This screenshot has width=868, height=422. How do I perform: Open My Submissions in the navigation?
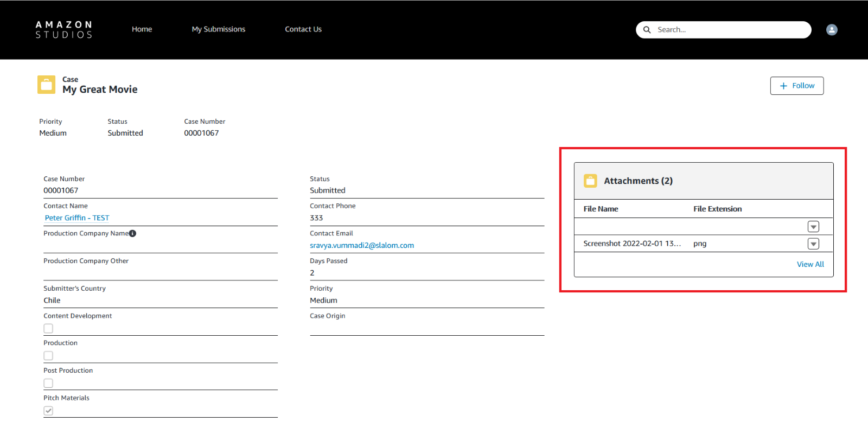click(219, 29)
